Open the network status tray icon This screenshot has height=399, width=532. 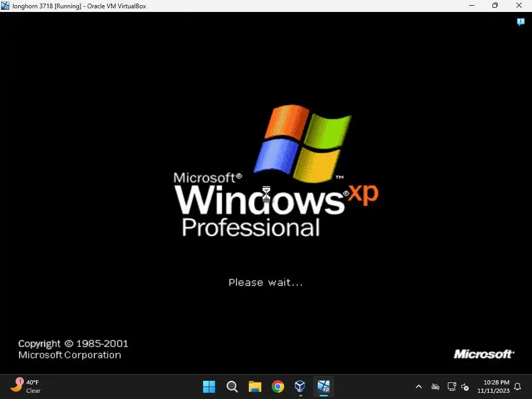[451, 387]
